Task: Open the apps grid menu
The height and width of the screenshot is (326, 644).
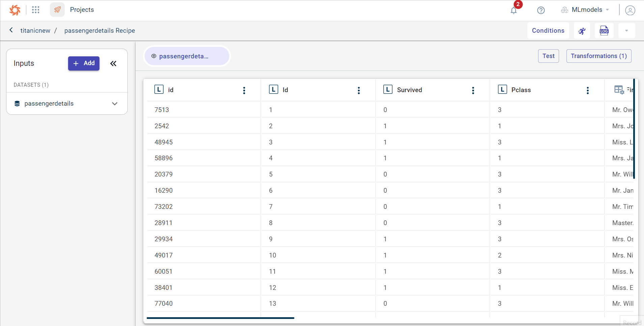Action: [x=36, y=10]
